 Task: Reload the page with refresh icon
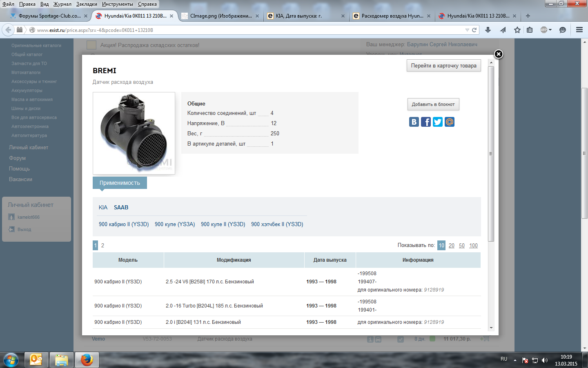pos(474,30)
